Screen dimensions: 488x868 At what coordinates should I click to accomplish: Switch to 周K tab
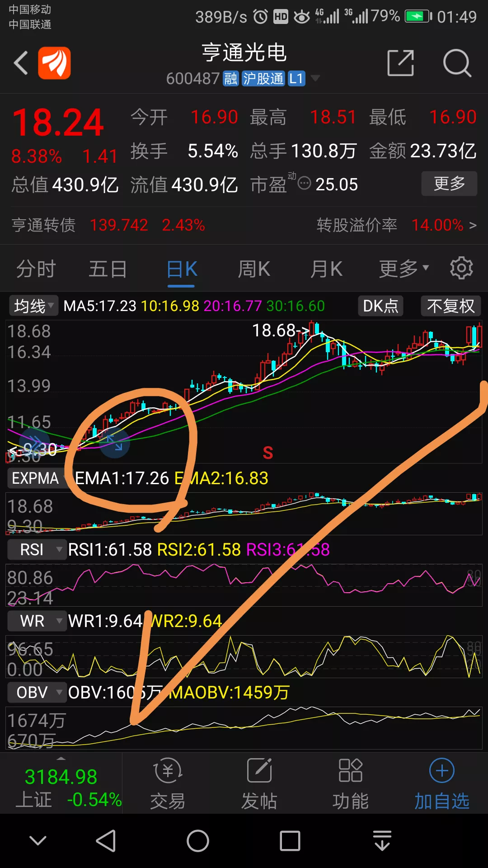tap(254, 269)
